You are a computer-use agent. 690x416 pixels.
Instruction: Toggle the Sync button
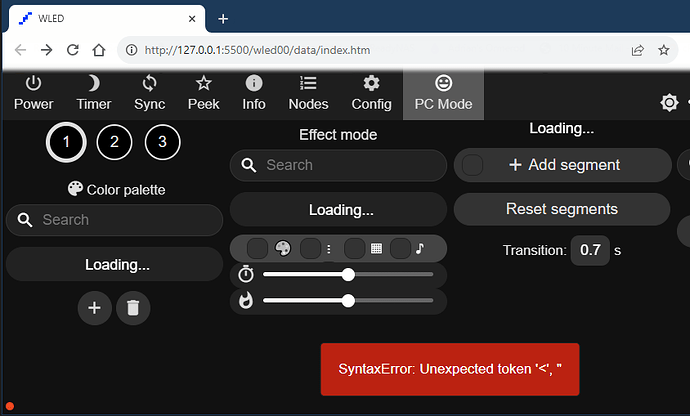(x=150, y=93)
